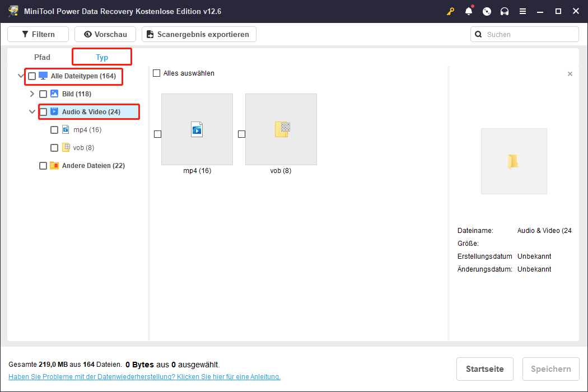Close the preview panel with X
The height and width of the screenshot is (392, 588).
click(x=570, y=74)
